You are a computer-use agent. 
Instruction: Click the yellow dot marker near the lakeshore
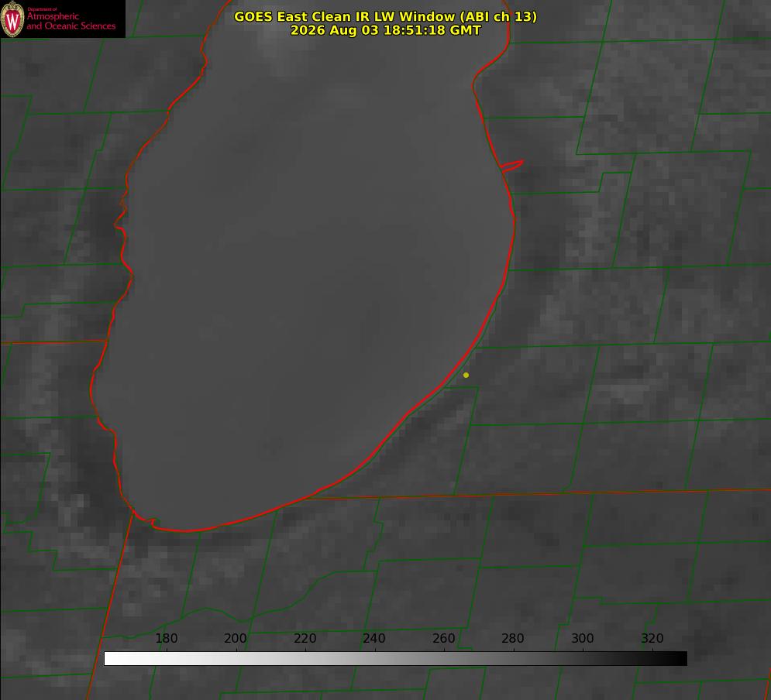466,375
